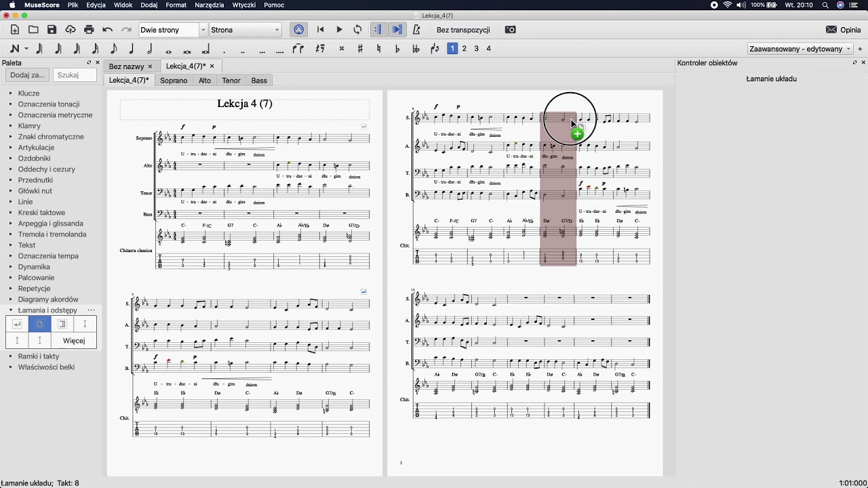Start playback with the Play button

(339, 30)
